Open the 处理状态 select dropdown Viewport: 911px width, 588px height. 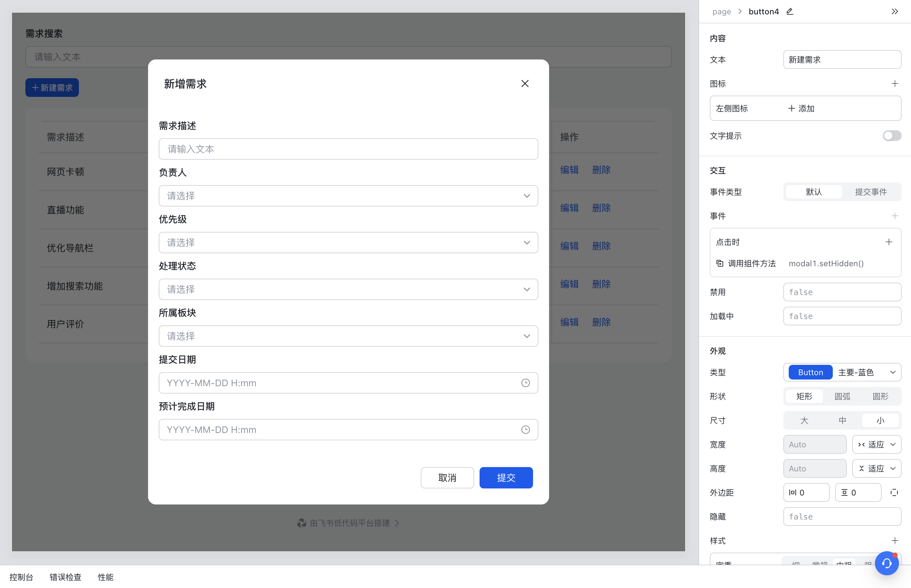(348, 289)
